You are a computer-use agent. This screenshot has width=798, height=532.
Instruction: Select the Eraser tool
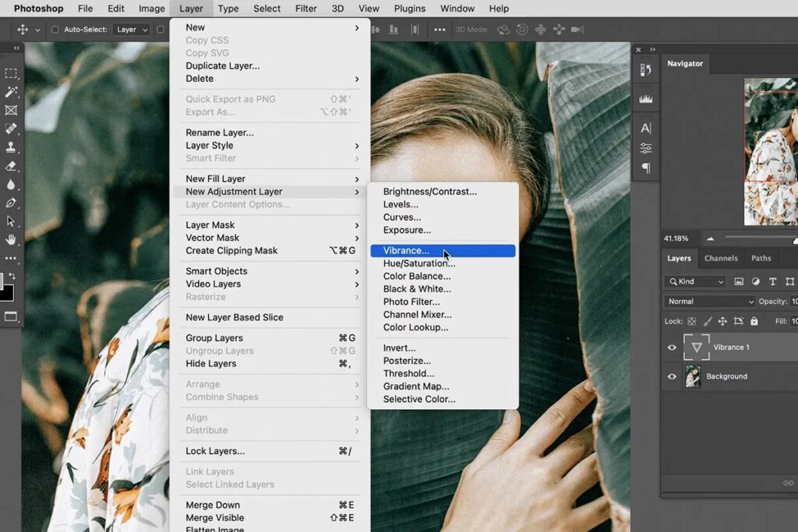point(11,166)
